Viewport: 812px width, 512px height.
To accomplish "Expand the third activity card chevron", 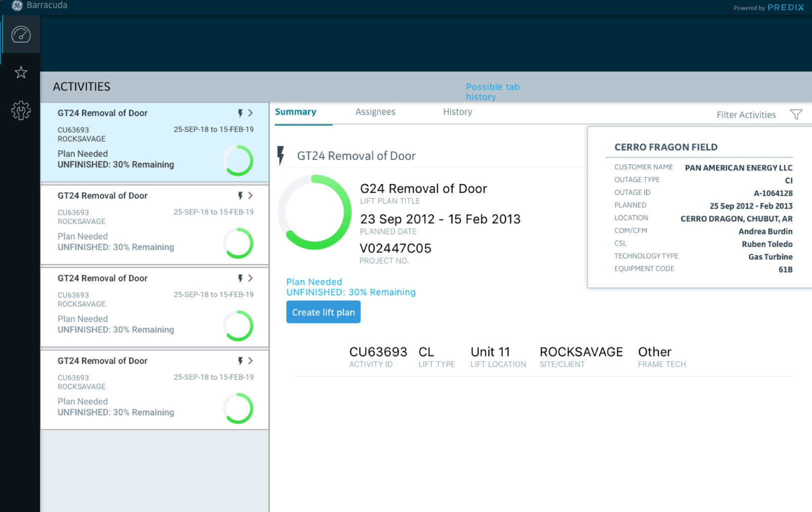I will (251, 278).
